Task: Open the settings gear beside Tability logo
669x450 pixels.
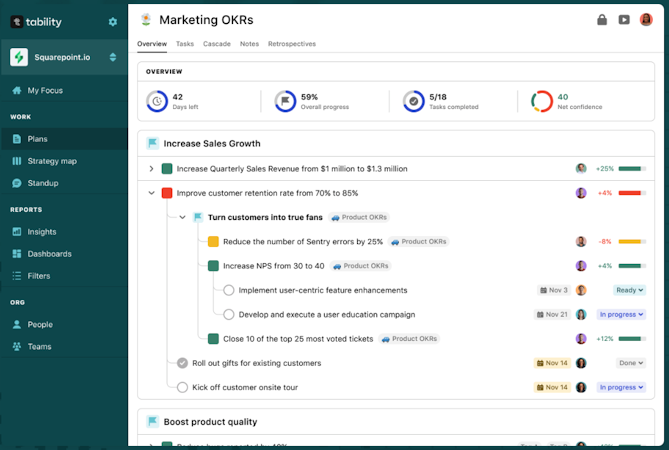Action: point(112,21)
